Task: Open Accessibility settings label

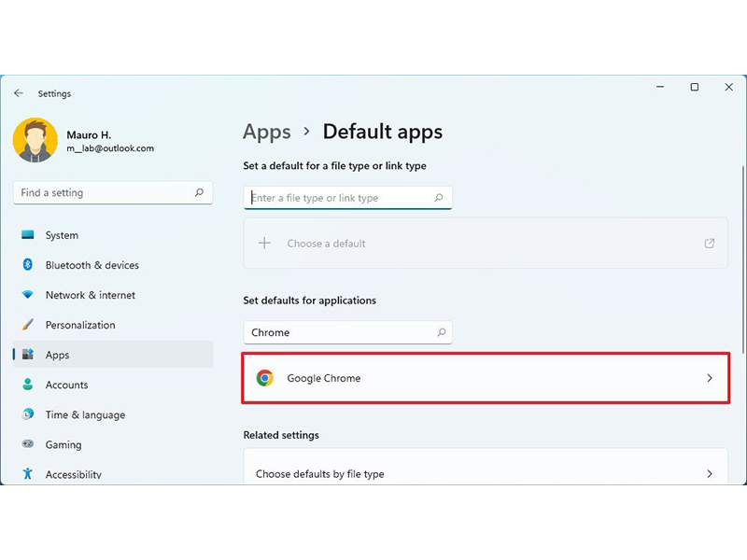Action: 74,475
